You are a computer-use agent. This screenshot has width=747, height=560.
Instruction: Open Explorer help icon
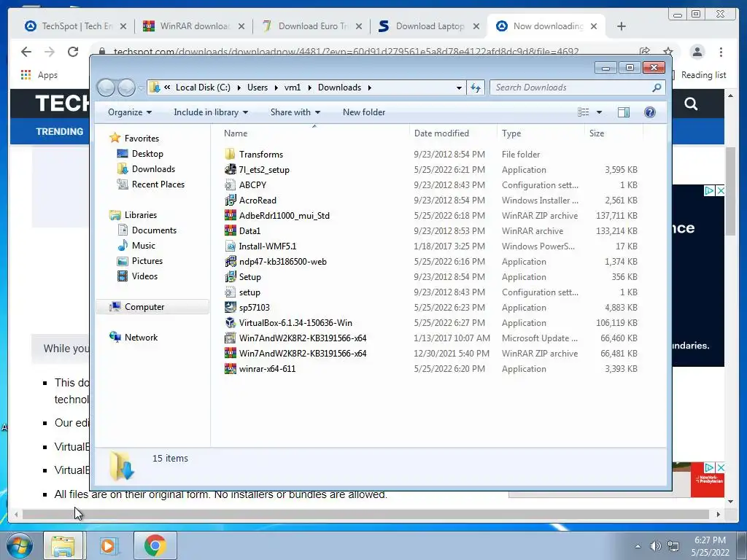tap(649, 112)
